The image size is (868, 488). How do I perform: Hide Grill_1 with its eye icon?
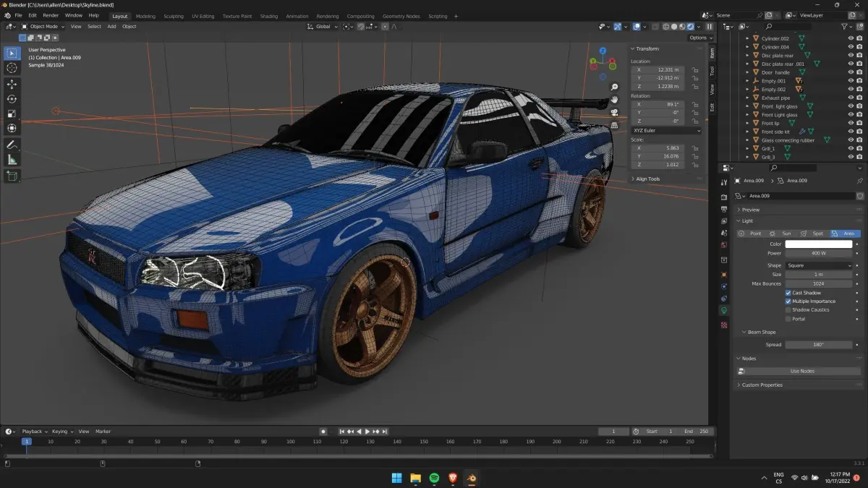(851, 148)
